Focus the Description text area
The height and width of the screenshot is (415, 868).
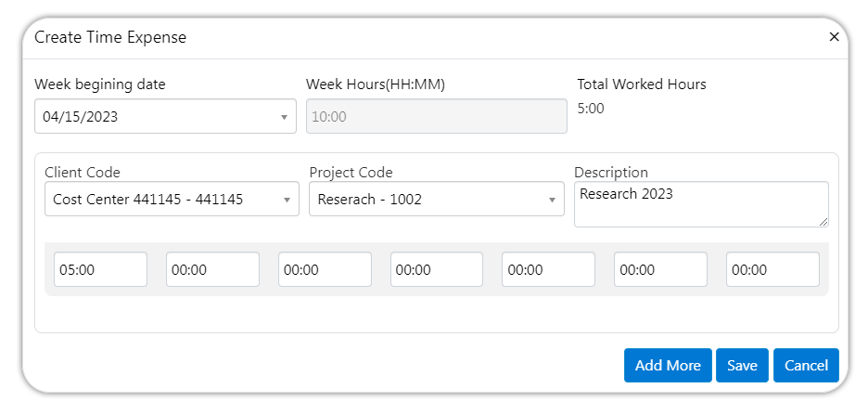pyautogui.click(x=700, y=203)
